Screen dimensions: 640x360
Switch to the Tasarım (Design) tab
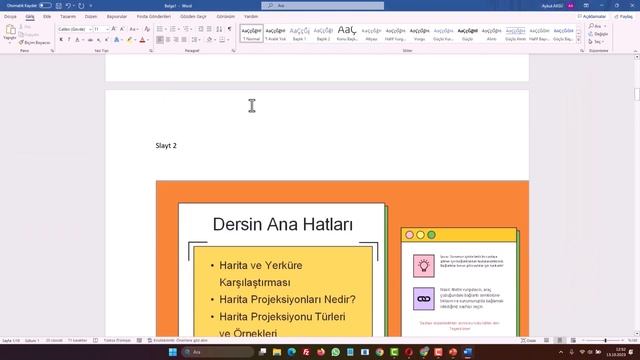68,17
